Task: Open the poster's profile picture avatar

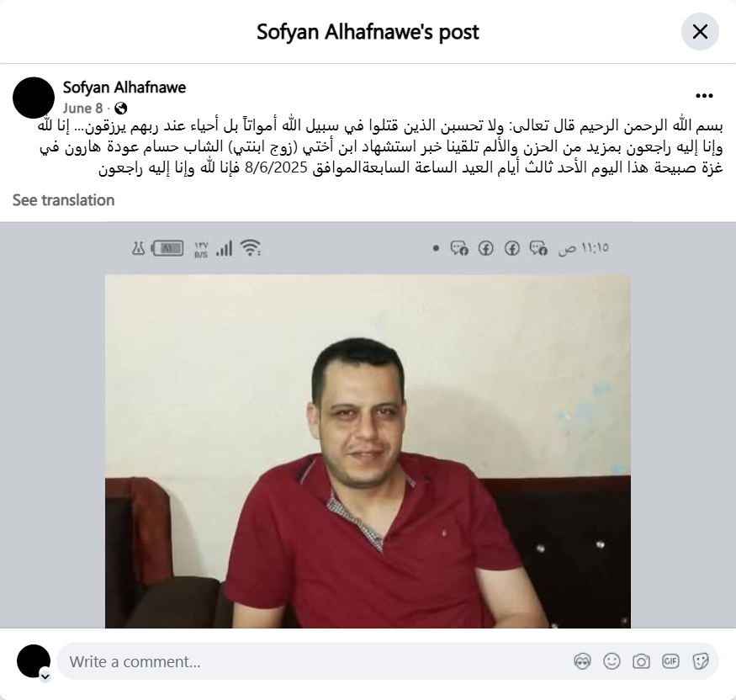Action: [x=34, y=98]
